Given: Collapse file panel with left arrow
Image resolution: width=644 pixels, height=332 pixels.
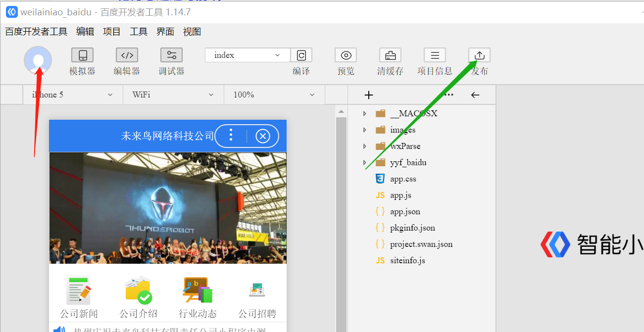Looking at the screenshot, I should [475, 95].
